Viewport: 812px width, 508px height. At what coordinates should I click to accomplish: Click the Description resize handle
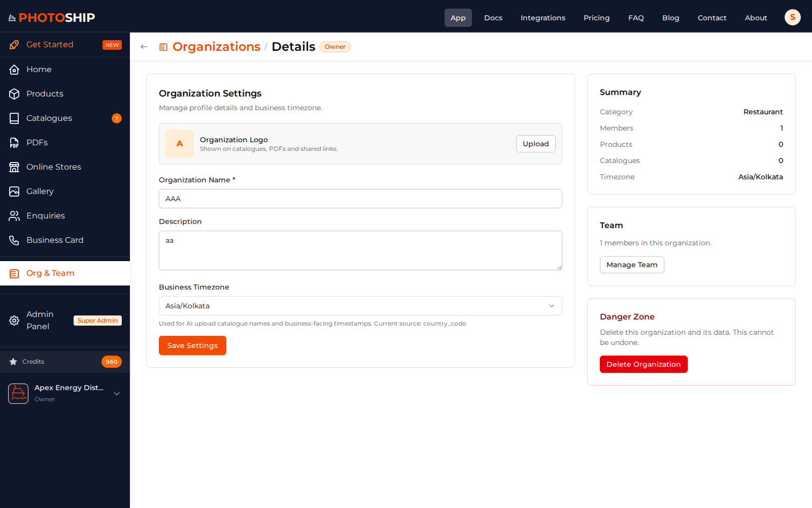pyautogui.click(x=559, y=267)
